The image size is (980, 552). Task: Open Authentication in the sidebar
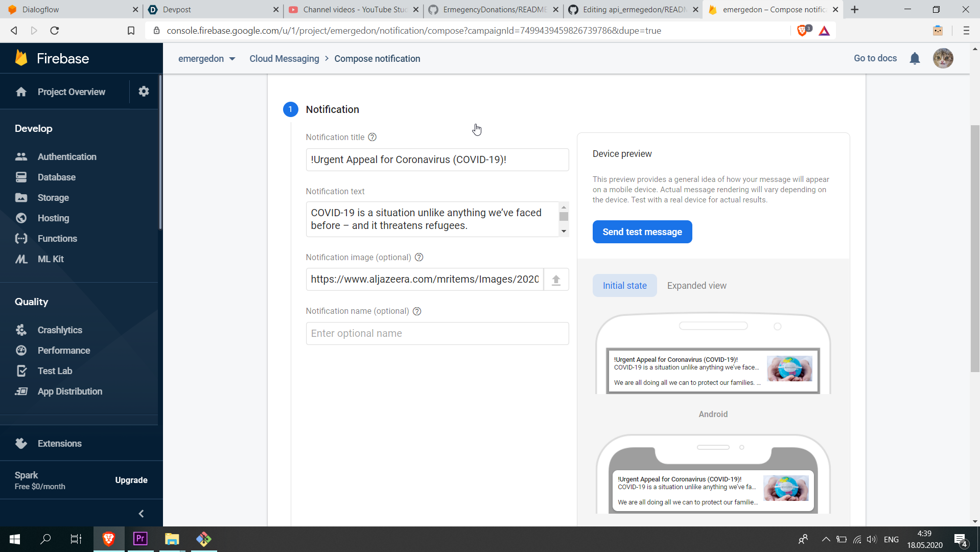67,157
